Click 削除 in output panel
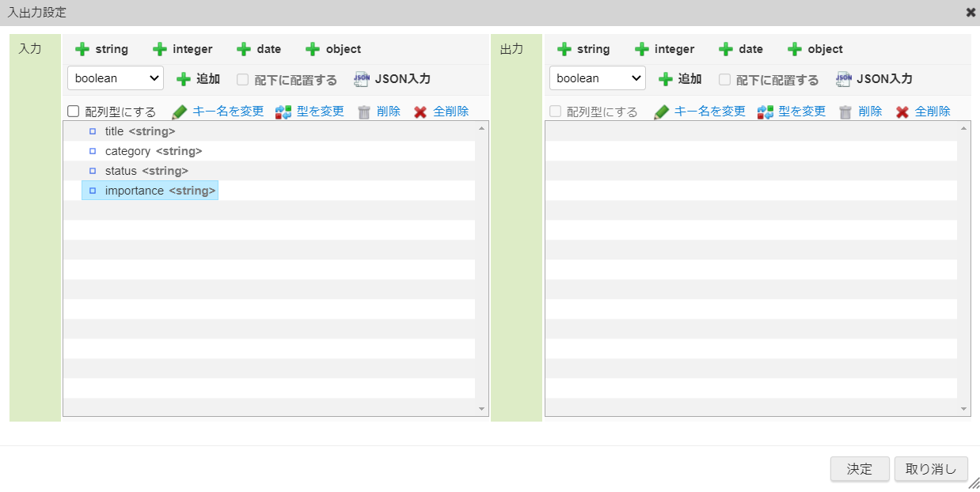 click(861, 112)
